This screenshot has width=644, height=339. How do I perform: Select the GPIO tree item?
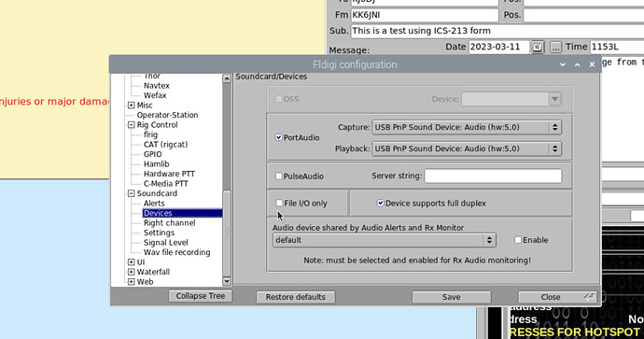point(152,154)
